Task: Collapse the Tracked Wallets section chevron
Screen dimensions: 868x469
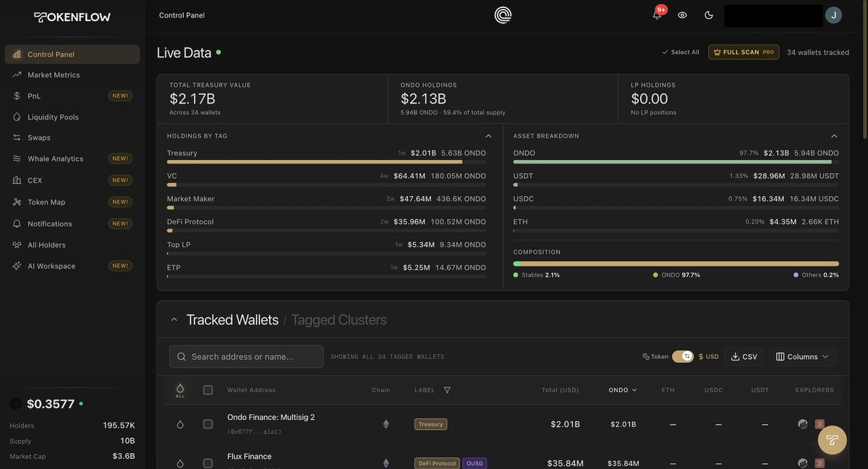Action: (174, 320)
